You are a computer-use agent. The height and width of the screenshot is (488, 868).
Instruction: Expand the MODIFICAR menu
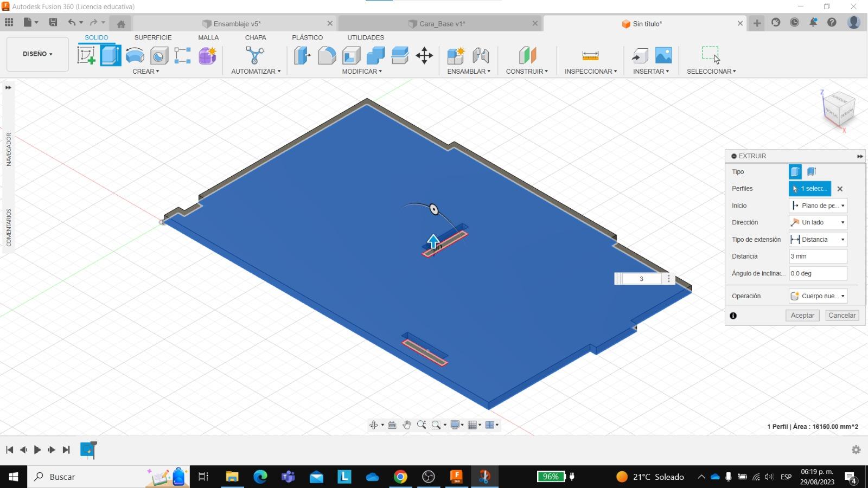[x=362, y=72]
